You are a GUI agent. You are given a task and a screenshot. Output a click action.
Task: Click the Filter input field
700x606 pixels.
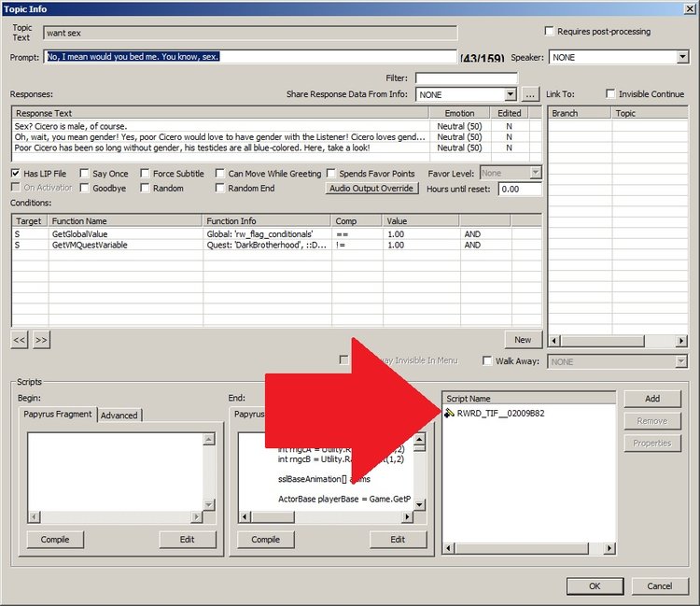467,78
